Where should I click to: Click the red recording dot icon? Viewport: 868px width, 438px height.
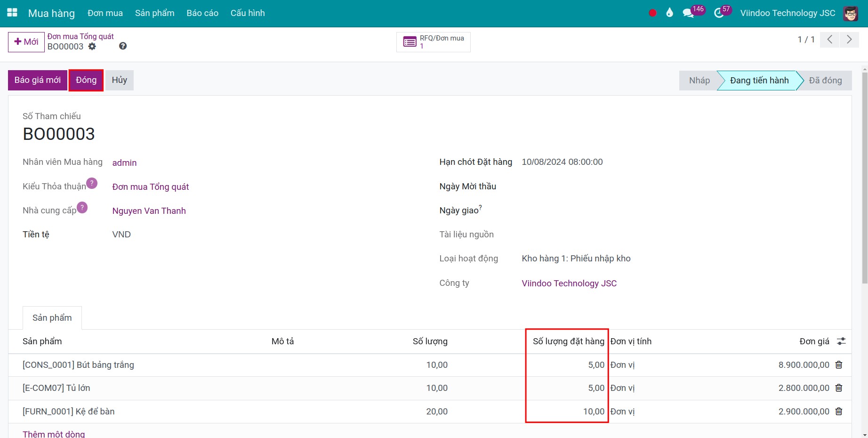pos(652,13)
